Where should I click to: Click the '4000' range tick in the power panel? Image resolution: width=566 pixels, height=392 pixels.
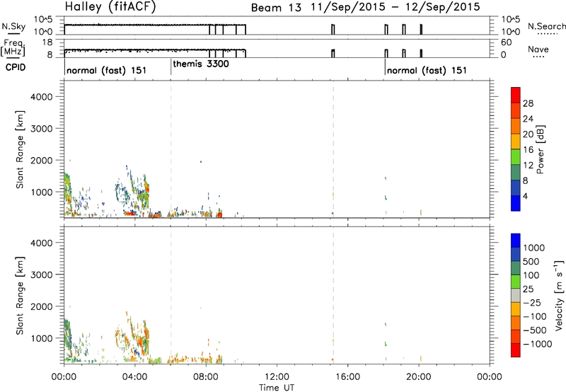(42, 97)
